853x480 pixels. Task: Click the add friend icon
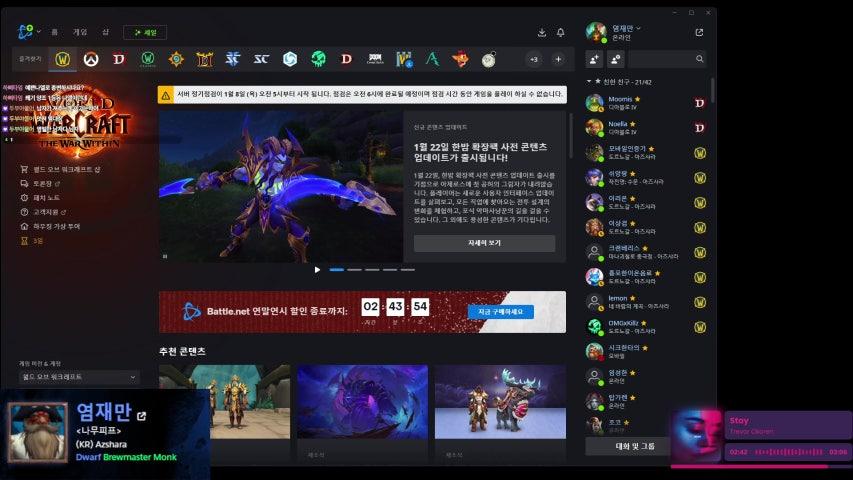point(594,59)
